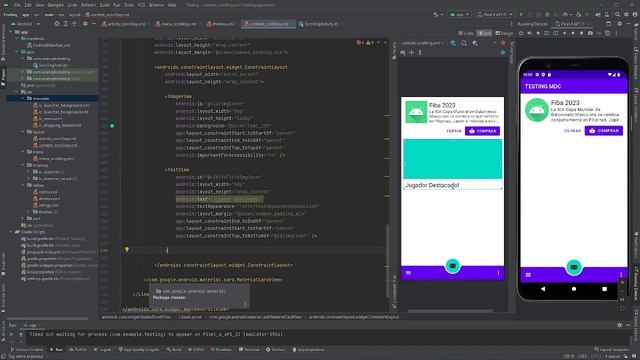
Task: Collapse the app module tree node
Action: [11, 32]
